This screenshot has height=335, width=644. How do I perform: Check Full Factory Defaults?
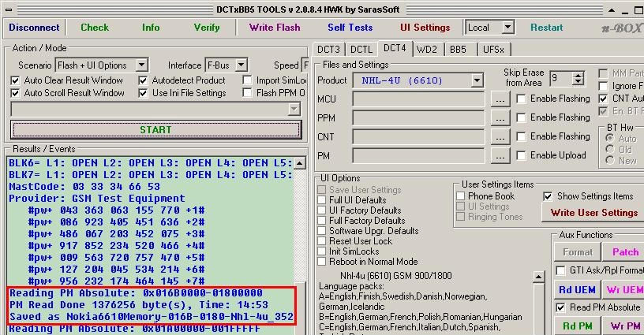coord(322,221)
